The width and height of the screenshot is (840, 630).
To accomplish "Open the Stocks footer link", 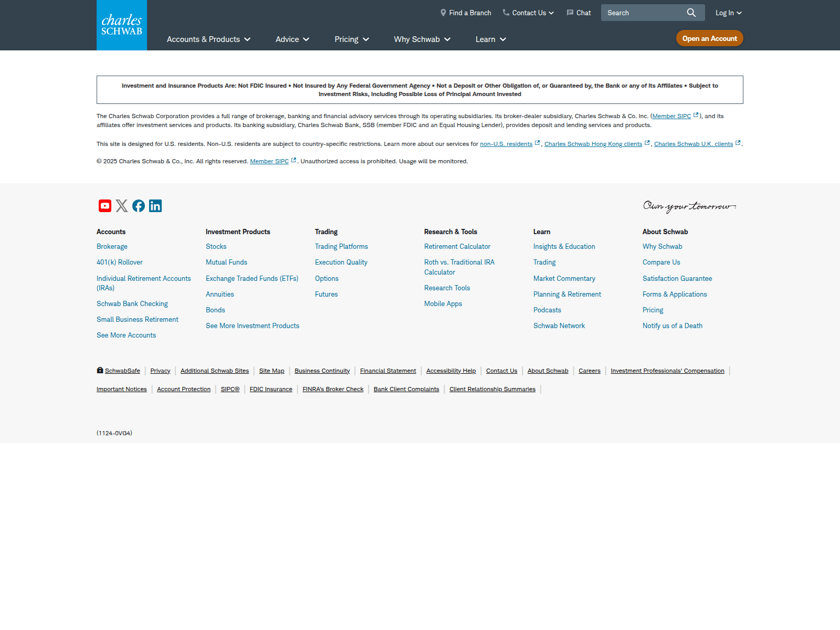I will pyautogui.click(x=216, y=246).
